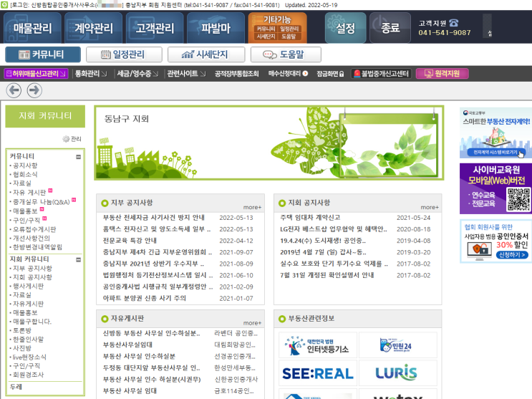Image resolution: width=532 pixels, height=399 pixels.
Task: Open post 7월 31일 개정된 확인설명서 안내
Action: [x=327, y=275]
